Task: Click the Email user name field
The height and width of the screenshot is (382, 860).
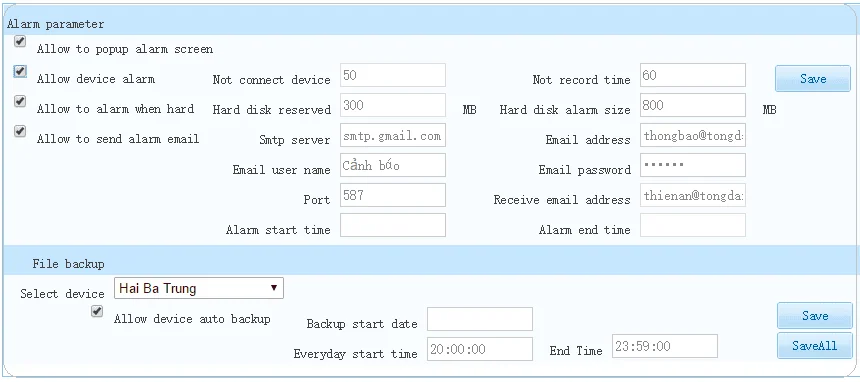Action: pos(393,165)
